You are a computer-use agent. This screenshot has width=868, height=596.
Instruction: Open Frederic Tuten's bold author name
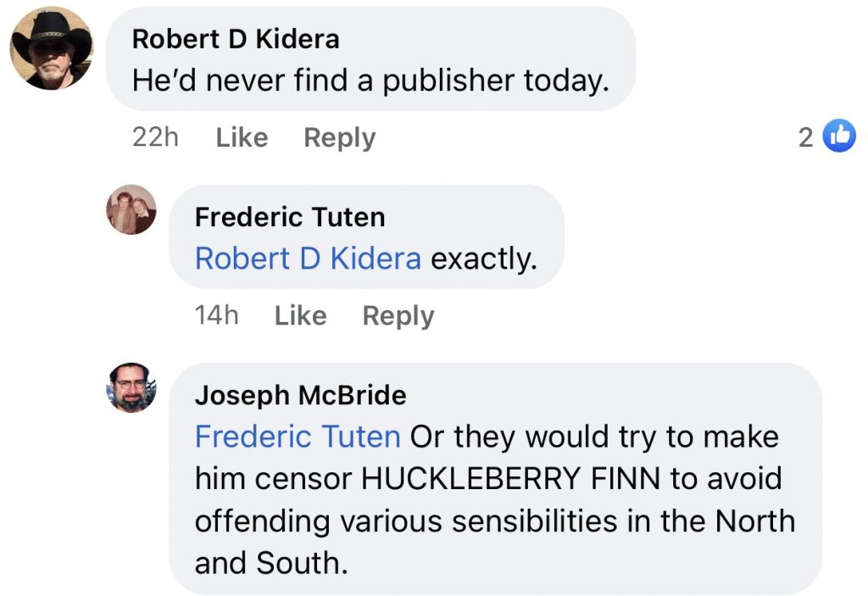(x=290, y=217)
